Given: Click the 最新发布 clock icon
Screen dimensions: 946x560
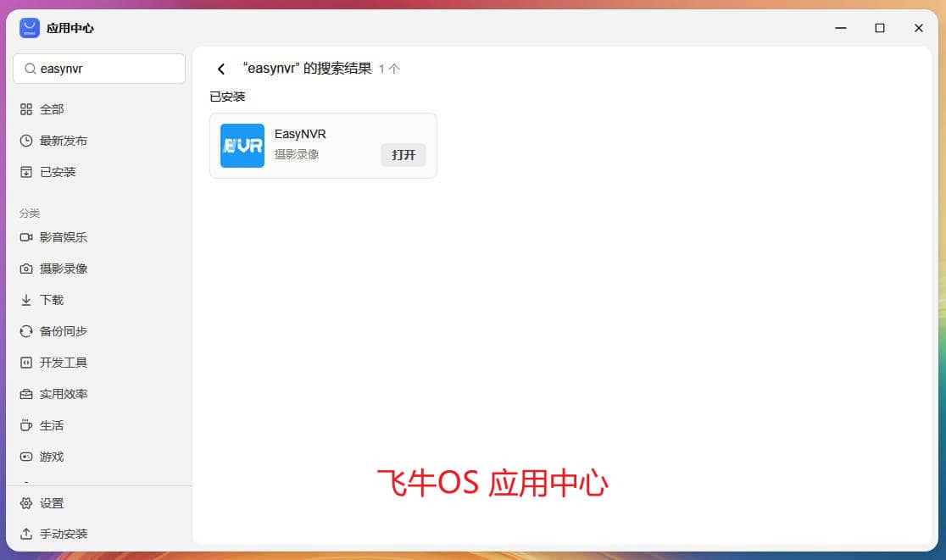Looking at the screenshot, I should pos(26,141).
